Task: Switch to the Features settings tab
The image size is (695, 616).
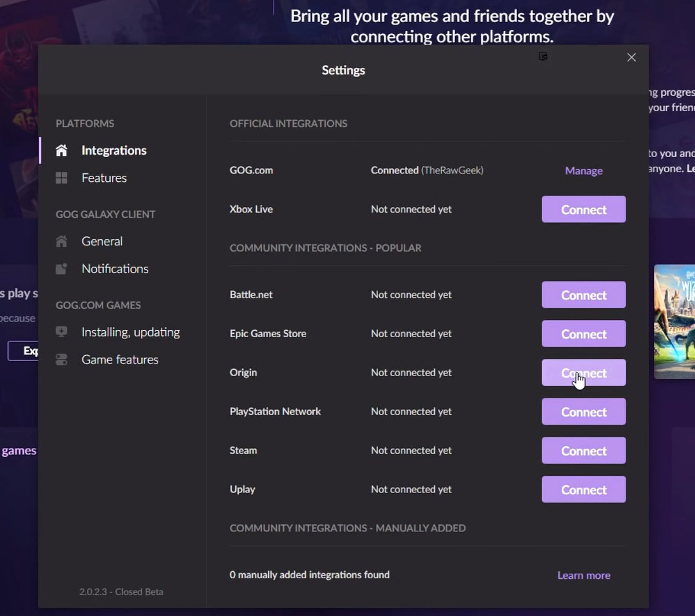Action: [x=104, y=178]
